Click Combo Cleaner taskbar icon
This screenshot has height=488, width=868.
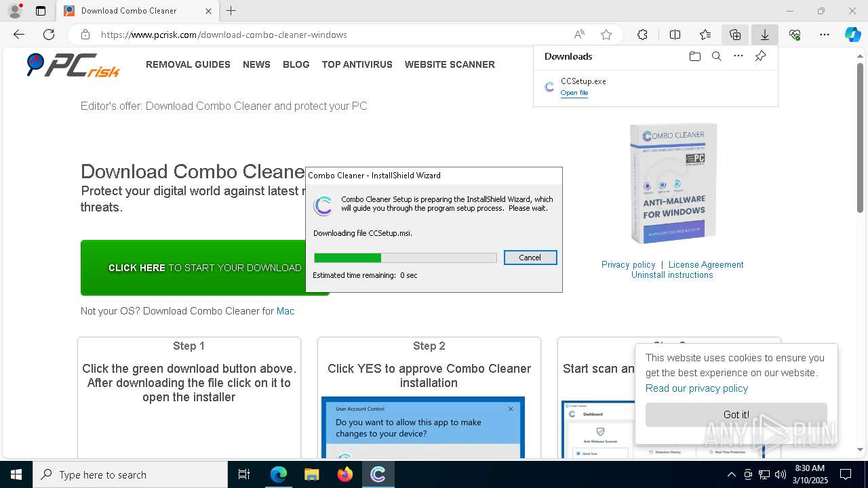378,474
